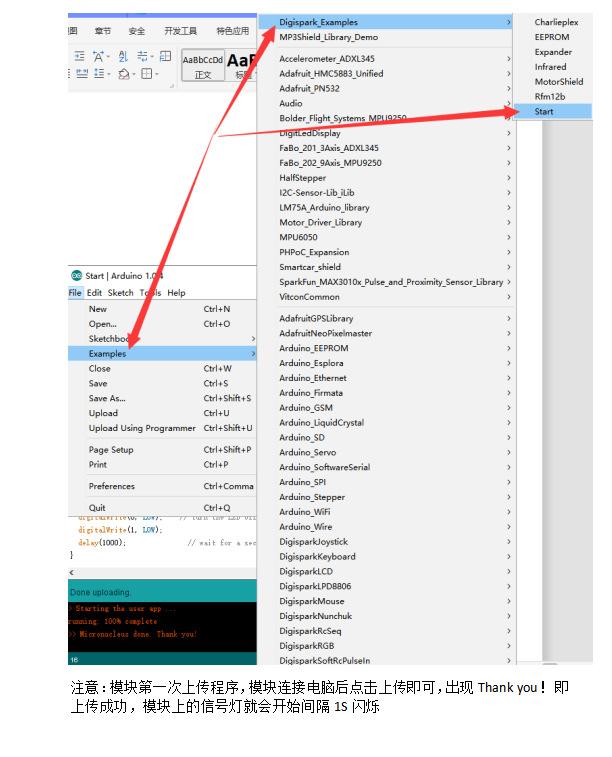
Task: Click the sort A-Z icon in ribbon
Action: pos(124,57)
